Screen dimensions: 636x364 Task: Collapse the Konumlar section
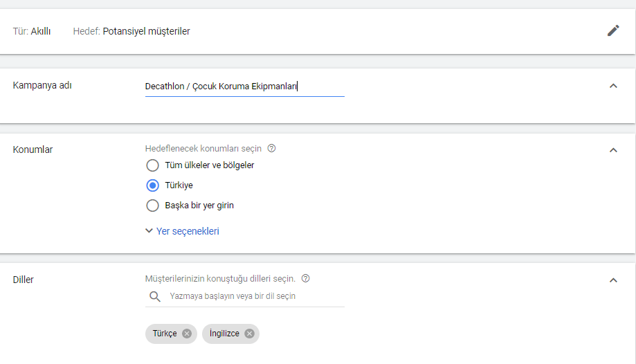click(613, 149)
